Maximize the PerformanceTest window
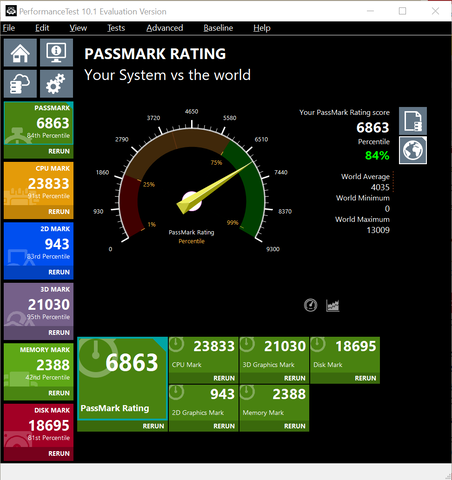Image resolution: width=452 pixels, height=480 pixels. (402, 11)
